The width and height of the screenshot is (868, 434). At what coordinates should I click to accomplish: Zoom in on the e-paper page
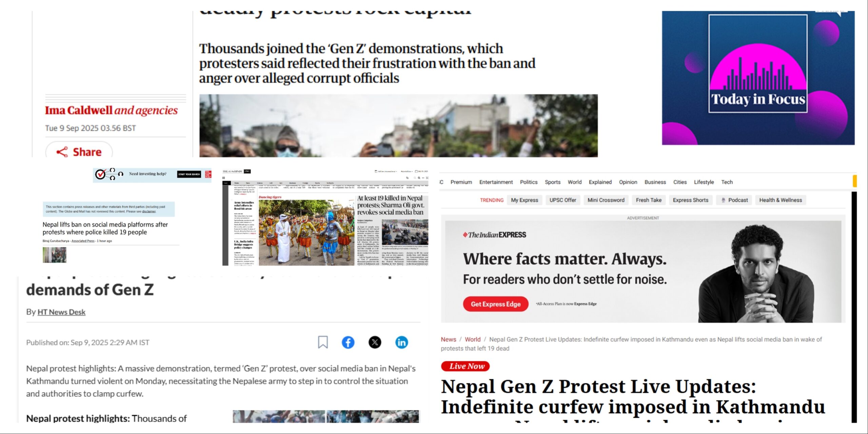[419, 178]
